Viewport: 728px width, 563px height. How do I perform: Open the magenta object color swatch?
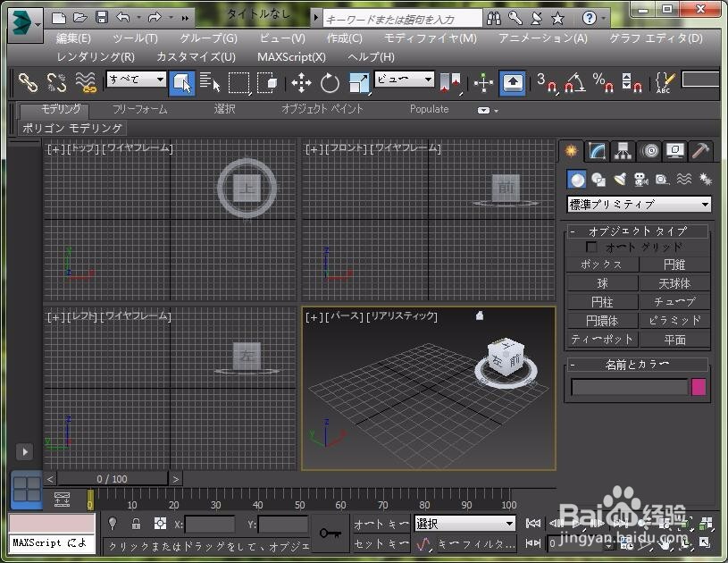[x=699, y=386]
